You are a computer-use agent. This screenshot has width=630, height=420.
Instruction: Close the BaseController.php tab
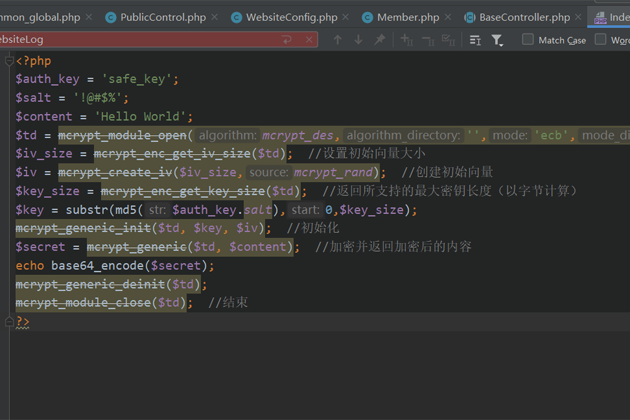(x=580, y=17)
